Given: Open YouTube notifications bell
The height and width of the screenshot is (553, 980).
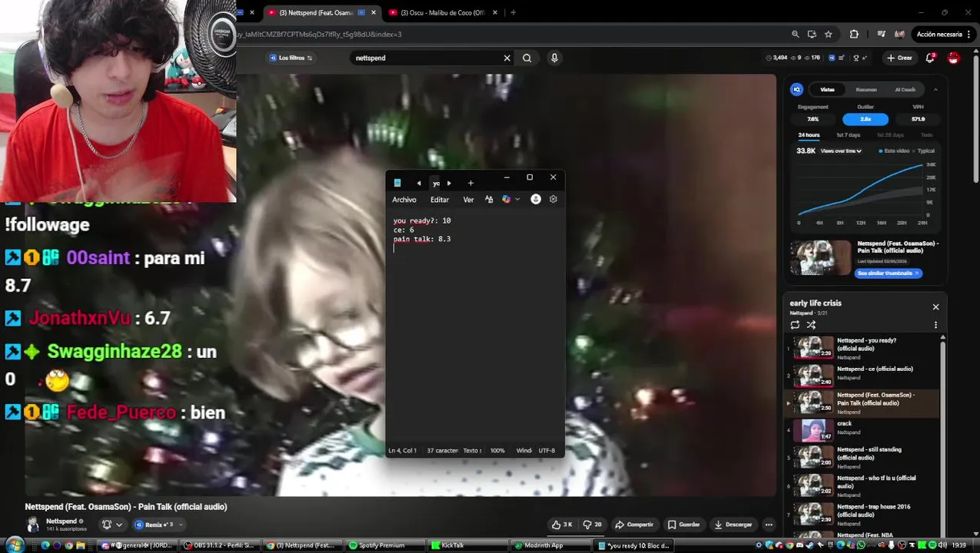Looking at the screenshot, I should [930, 58].
